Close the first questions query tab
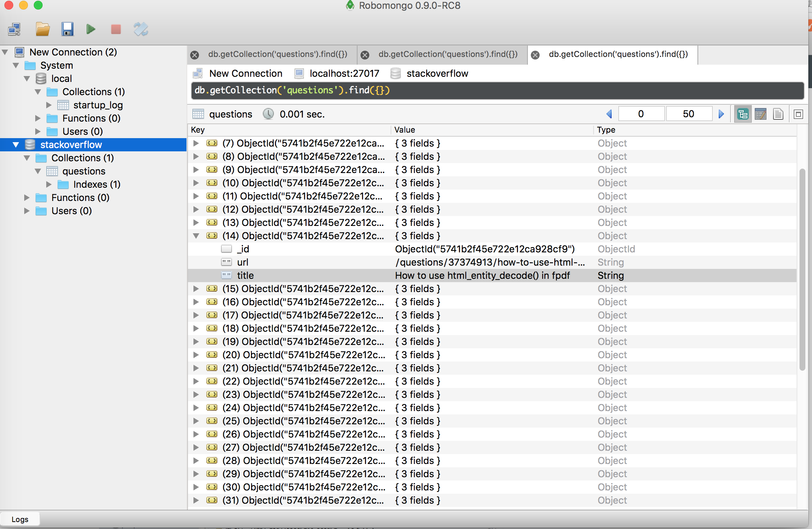Image resolution: width=812 pixels, height=529 pixels. [x=195, y=55]
